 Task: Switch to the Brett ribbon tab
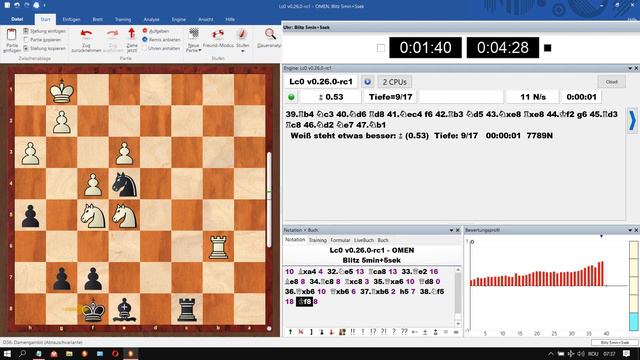[x=97, y=19]
